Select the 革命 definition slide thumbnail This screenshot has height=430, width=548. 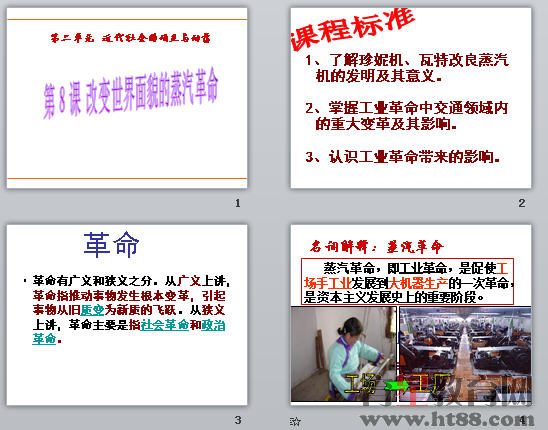click(x=127, y=315)
